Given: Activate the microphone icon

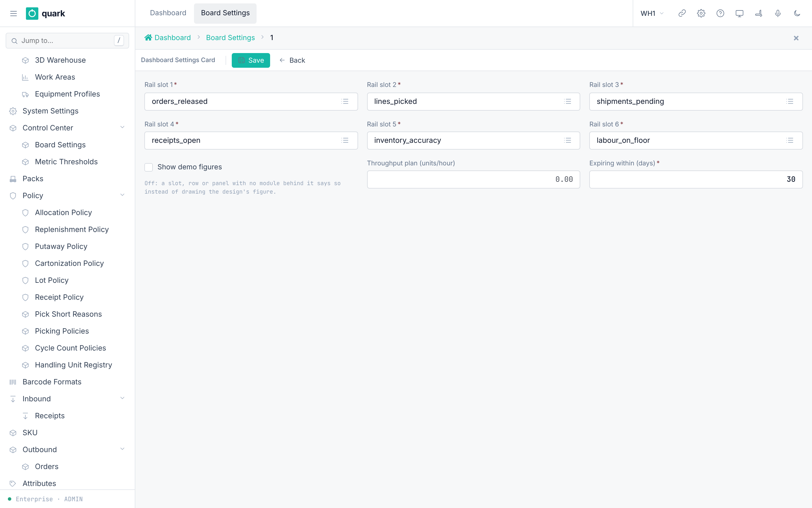Looking at the screenshot, I should 778,14.
